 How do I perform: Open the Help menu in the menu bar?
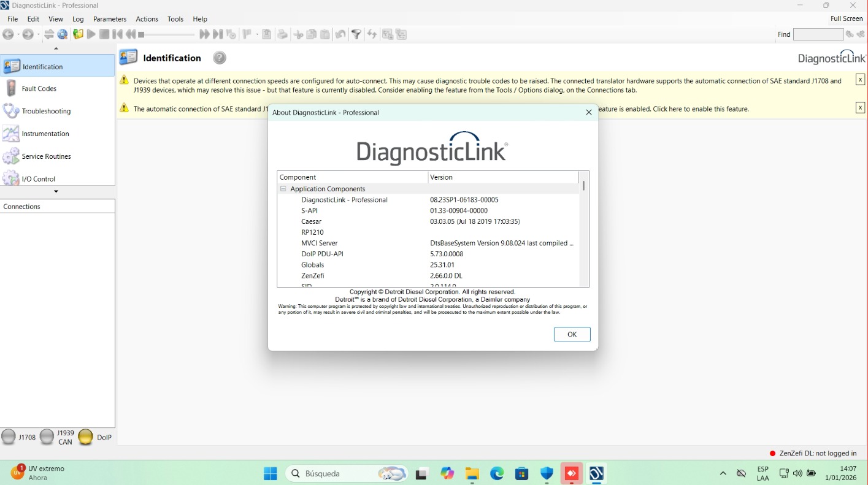pos(200,19)
